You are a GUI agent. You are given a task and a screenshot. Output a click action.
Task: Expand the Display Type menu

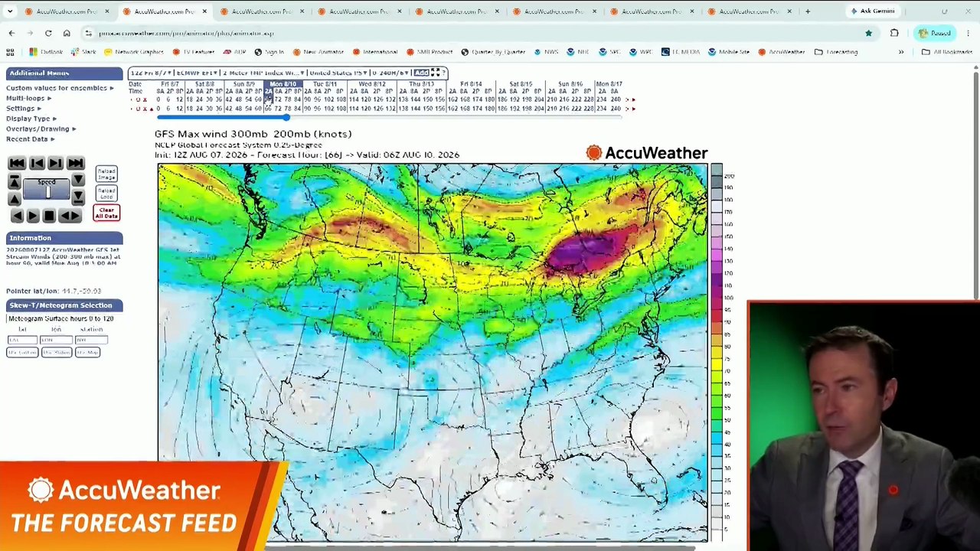31,119
